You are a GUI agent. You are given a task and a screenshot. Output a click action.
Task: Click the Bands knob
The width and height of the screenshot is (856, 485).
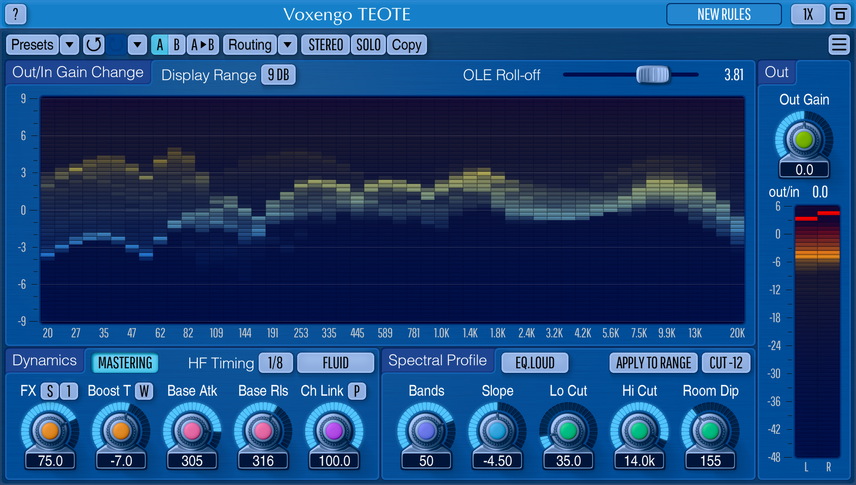tap(426, 430)
